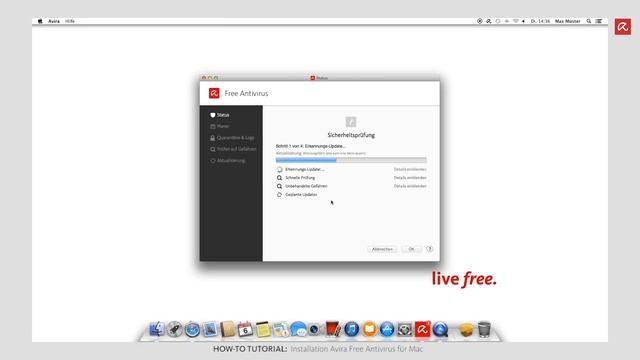Click the Sicherheitsprüfung icon above the heading
Screen dimensions: 640x360
(351, 122)
